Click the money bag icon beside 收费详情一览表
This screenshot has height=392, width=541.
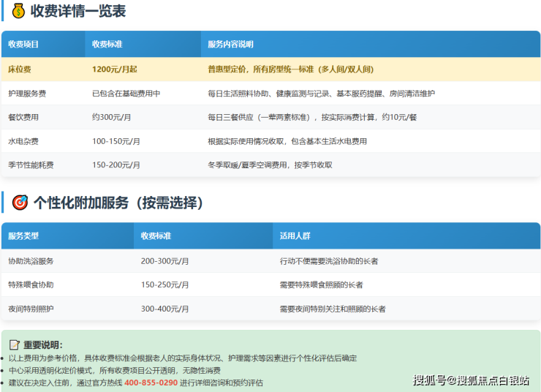(18, 11)
